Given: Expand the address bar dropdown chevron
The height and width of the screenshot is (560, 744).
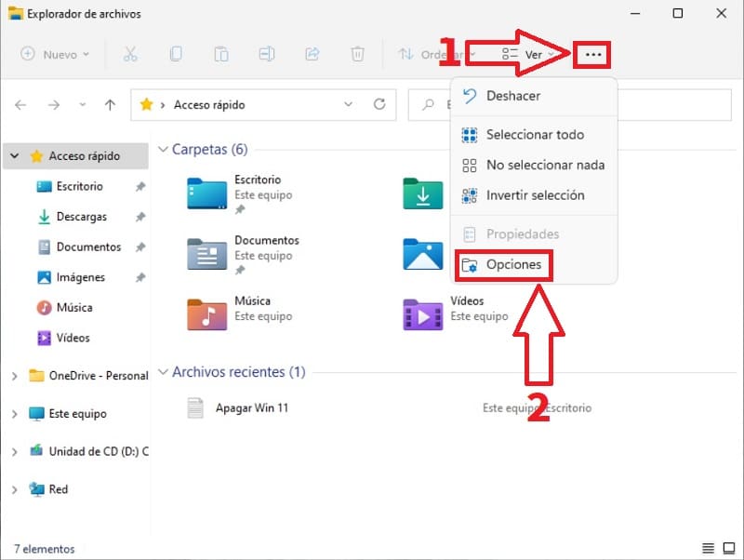Looking at the screenshot, I should coord(348,104).
